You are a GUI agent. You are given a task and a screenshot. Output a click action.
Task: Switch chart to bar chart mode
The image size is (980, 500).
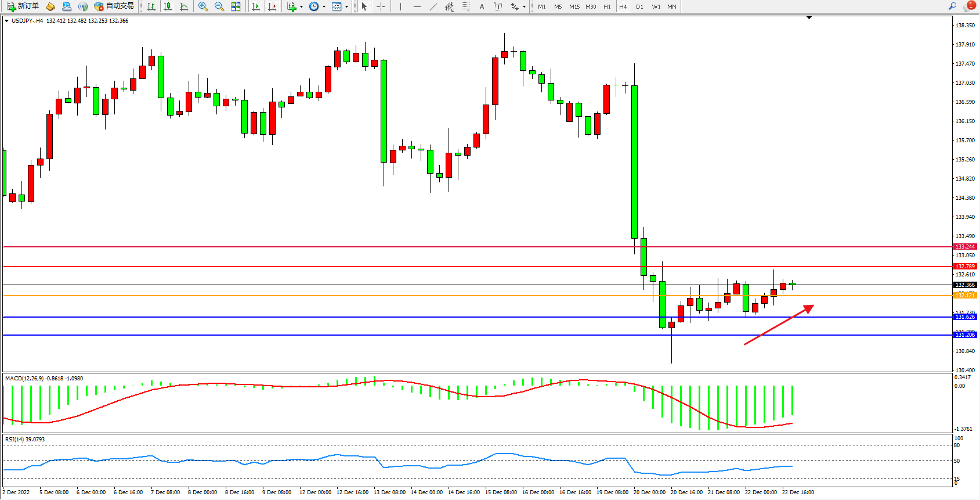point(151,6)
